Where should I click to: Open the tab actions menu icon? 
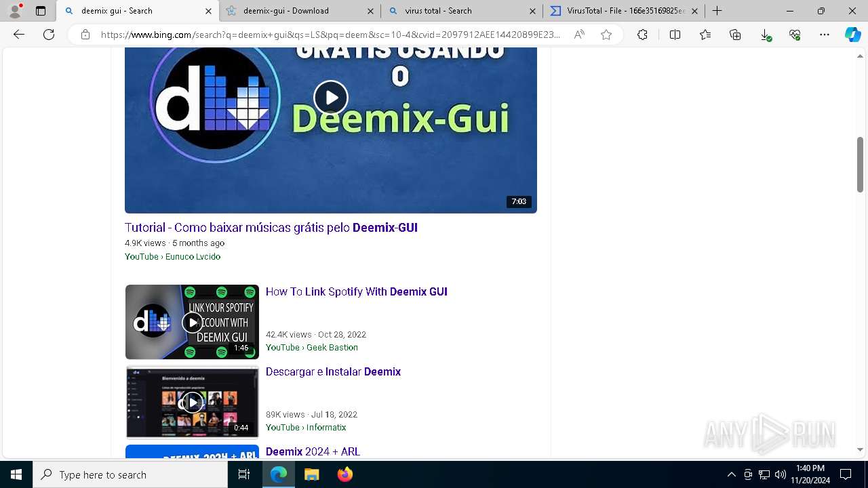[x=41, y=11]
